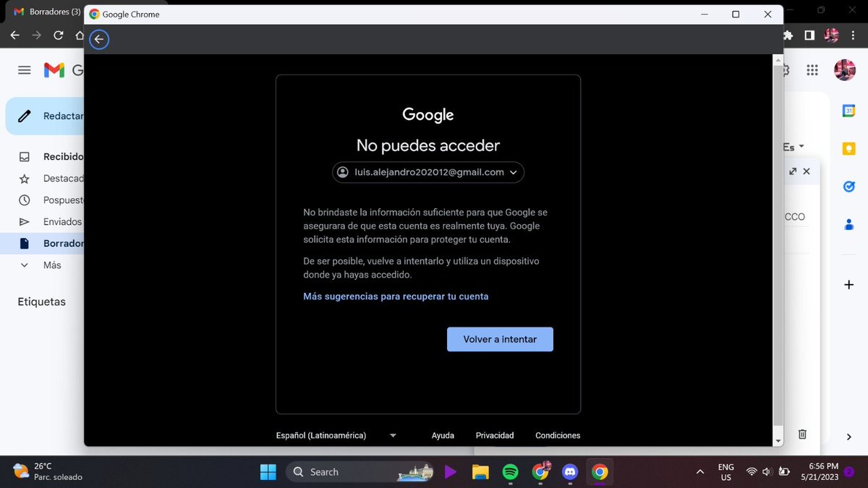The height and width of the screenshot is (488, 868).
Task: Open the Condiciones footer link
Action: (x=558, y=435)
